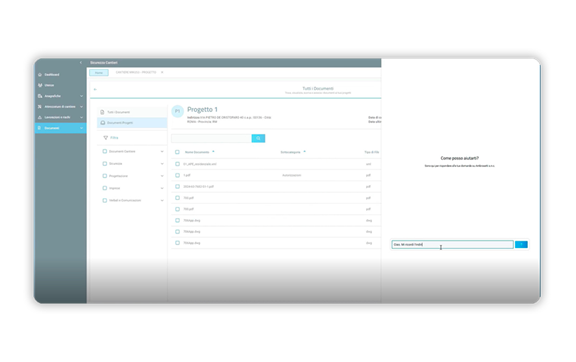Sort by the Nome Documento column
Screen dimensions: 576x362
(x=197, y=152)
